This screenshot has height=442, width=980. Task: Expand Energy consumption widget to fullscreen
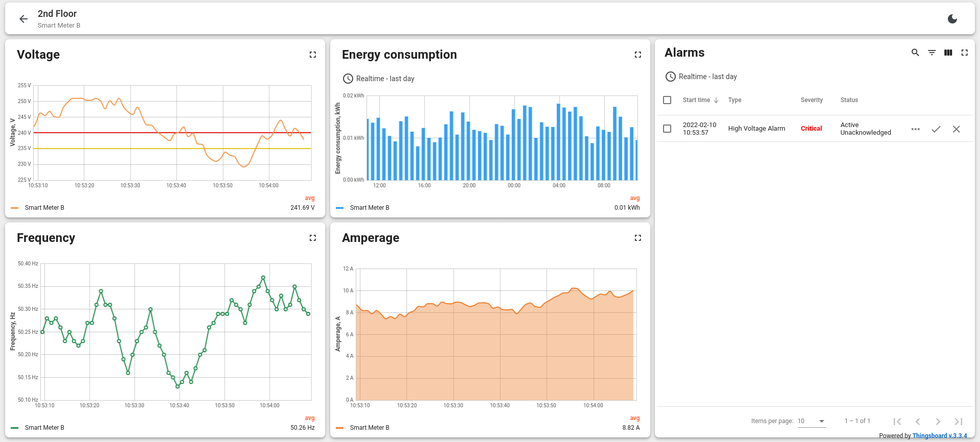click(x=638, y=55)
